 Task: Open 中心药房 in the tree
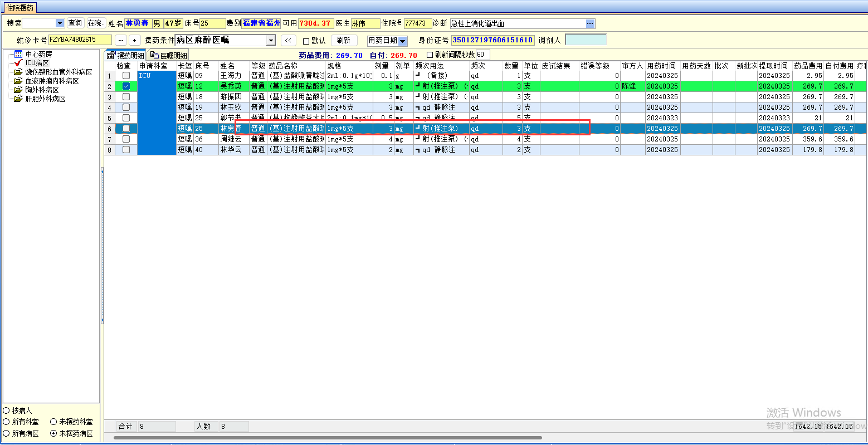point(39,54)
